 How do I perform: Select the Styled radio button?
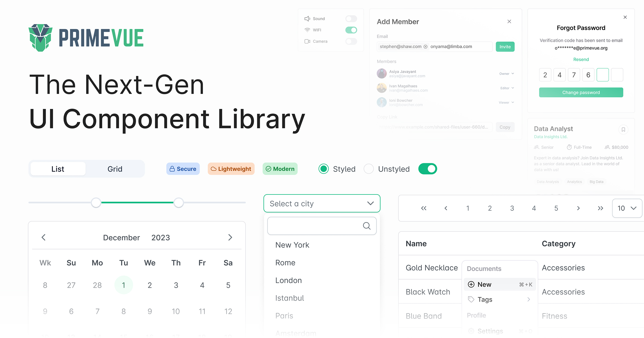[x=324, y=169]
